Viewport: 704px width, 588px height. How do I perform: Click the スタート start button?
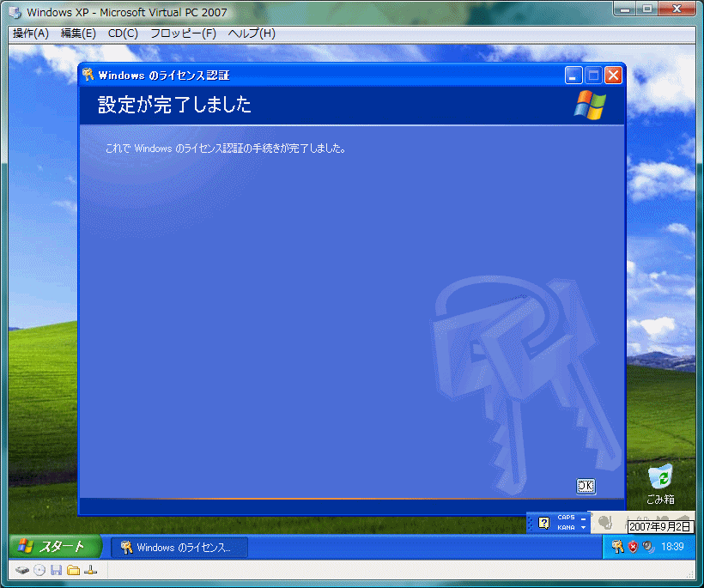pyautogui.click(x=55, y=546)
